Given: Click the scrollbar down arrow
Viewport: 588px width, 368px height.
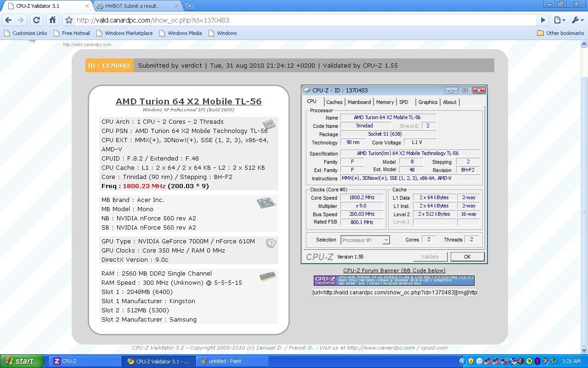Looking at the screenshot, I should pos(584,351).
